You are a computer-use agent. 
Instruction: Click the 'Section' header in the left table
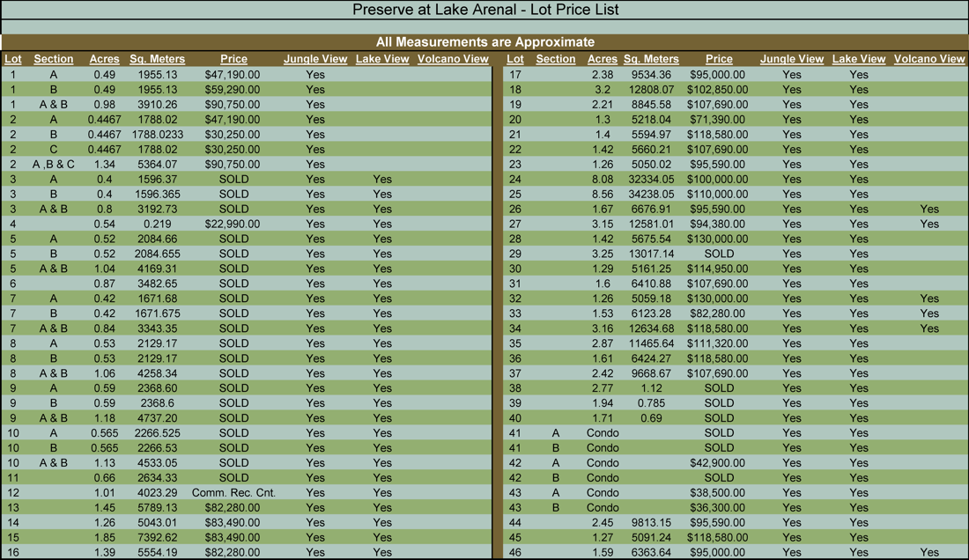coord(54,59)
